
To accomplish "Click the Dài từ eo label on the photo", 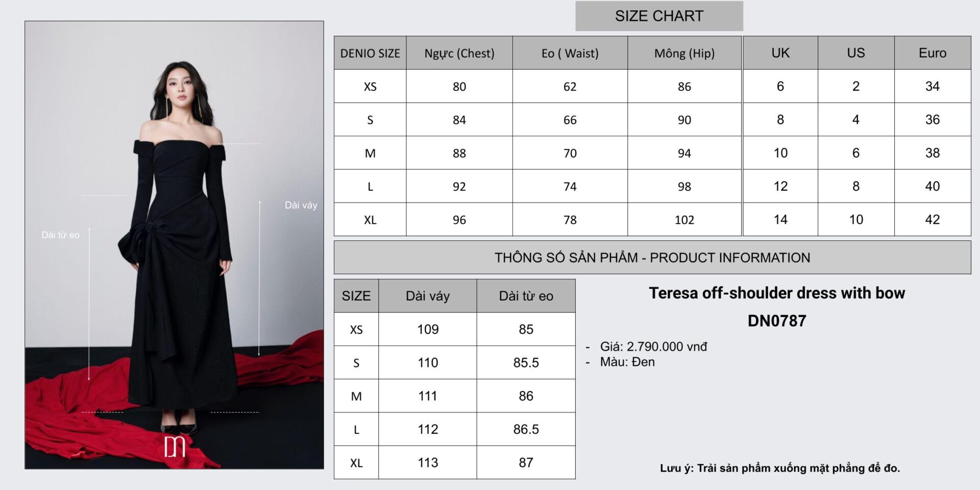I will click(x=60, y=235).
